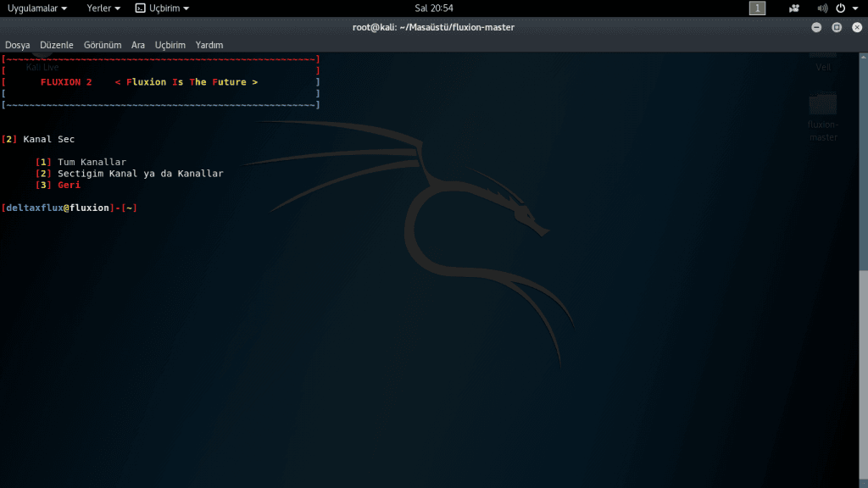
Task: Click the volume speaker icon
Action: [x=822, y=8]
